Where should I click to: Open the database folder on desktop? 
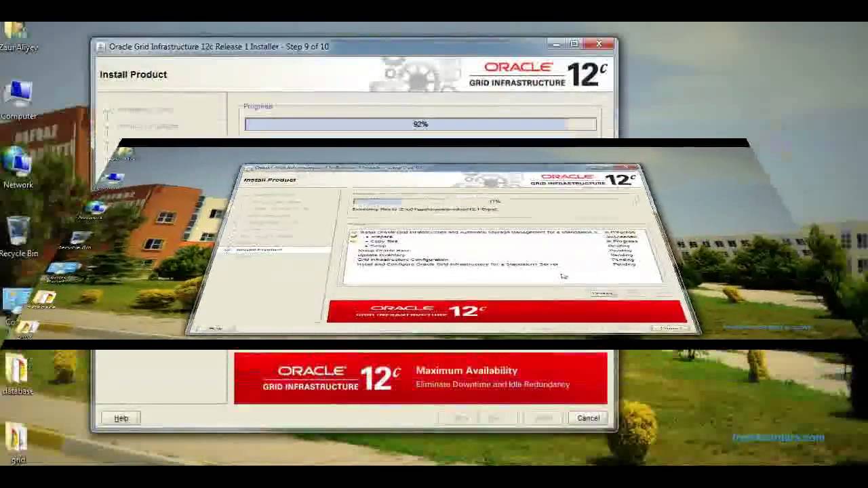click(x=18, y=375)
